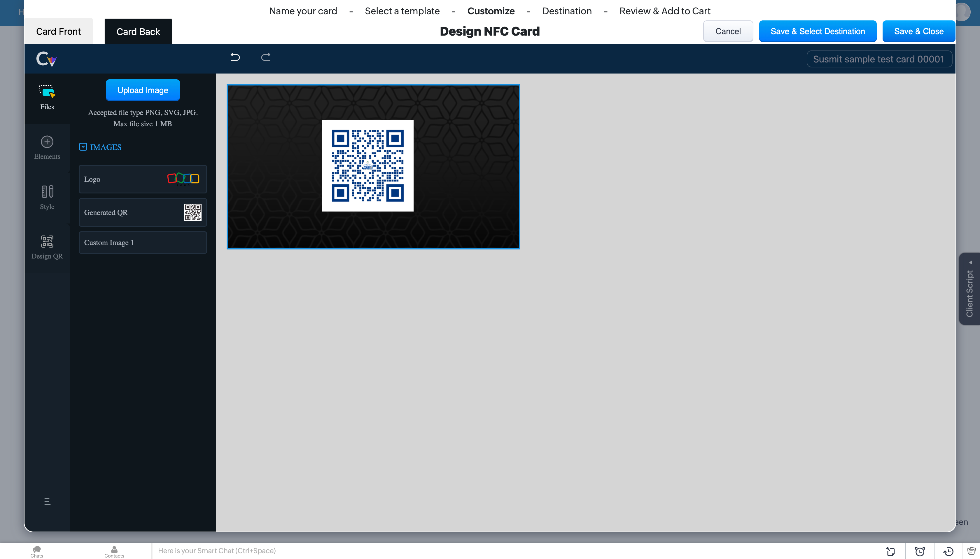Viewport: 980px width, 559px height.
Task: Click the Upload Image button
Action: [x=142, y=90]
